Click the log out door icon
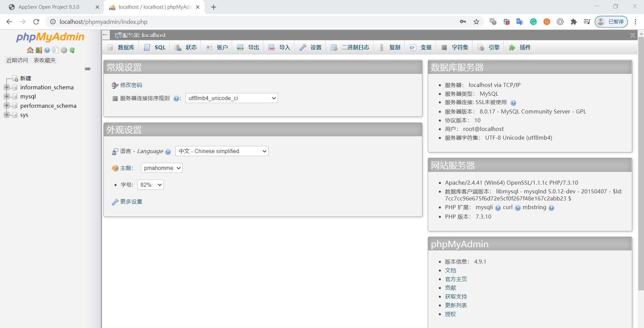Image resolution: width=644 pixels, height=328 pixels. pyautogui.click(x=39, y=50)
